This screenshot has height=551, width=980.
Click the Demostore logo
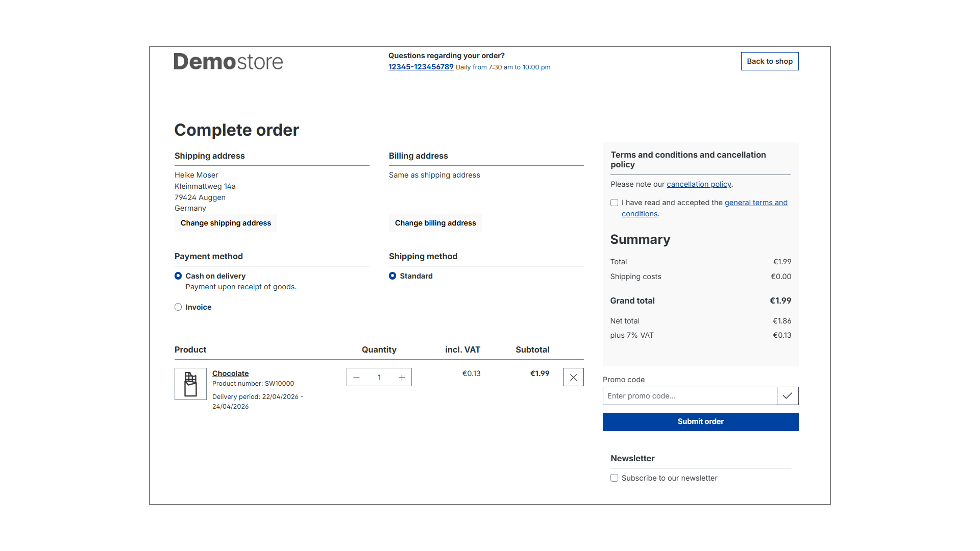[x=228, y=61]
